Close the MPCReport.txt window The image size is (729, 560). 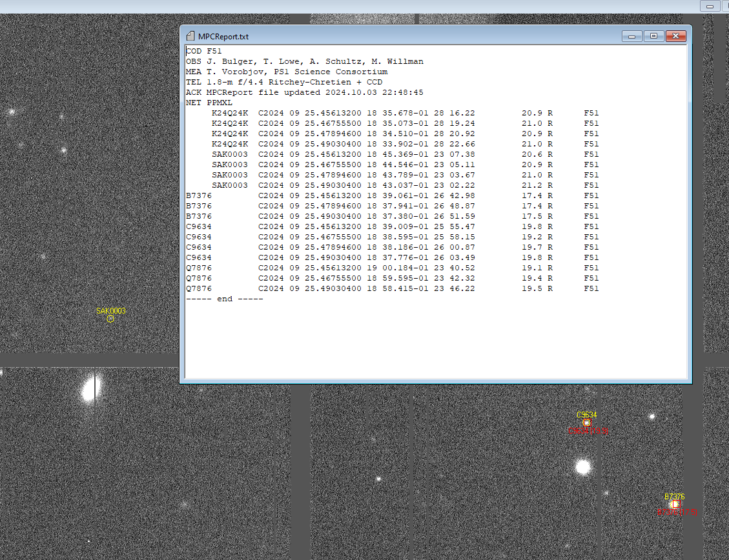(x=675, y=36)
